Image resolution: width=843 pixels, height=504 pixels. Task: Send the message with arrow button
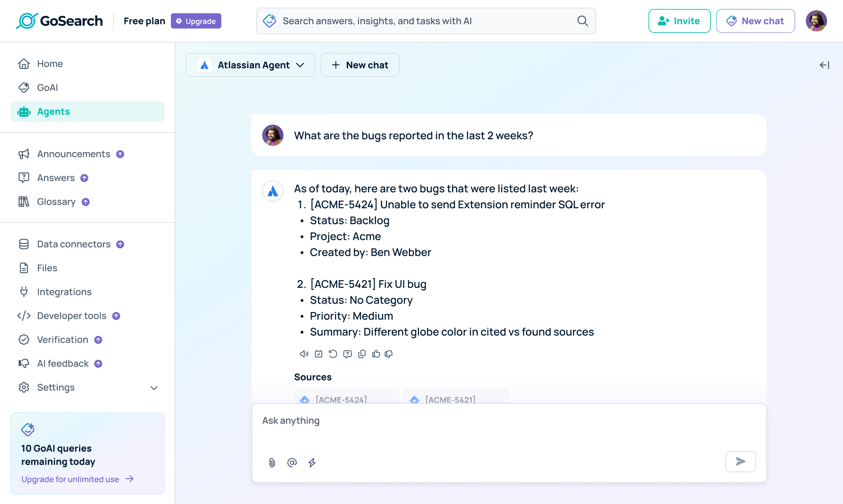(x=740, y=461)
